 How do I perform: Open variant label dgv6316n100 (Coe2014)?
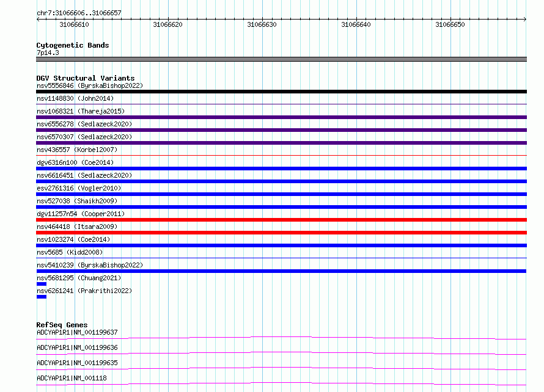point(75,162)
